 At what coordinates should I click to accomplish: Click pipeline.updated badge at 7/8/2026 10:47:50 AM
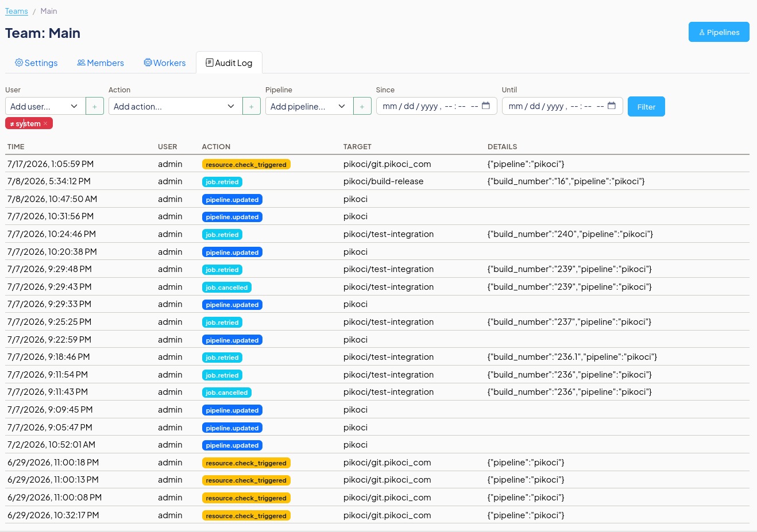click(232, 200)
